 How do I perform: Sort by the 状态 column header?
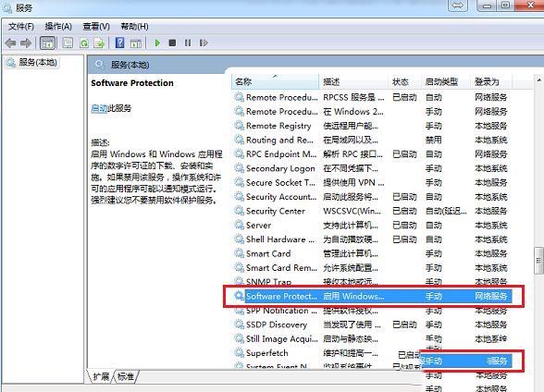pyautogui.click(x=405, y=81)
